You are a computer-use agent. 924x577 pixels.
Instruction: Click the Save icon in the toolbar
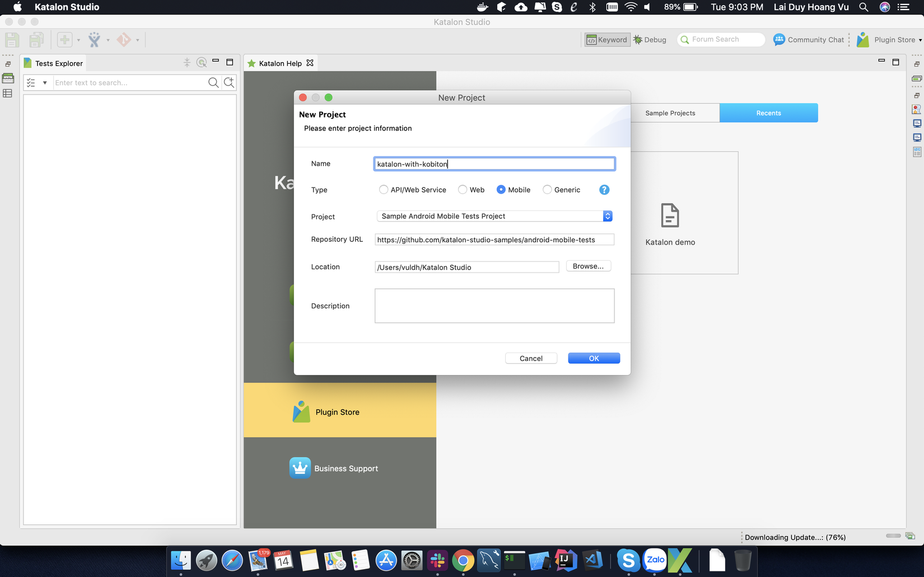pyautogui.click(x=12, y=40)
